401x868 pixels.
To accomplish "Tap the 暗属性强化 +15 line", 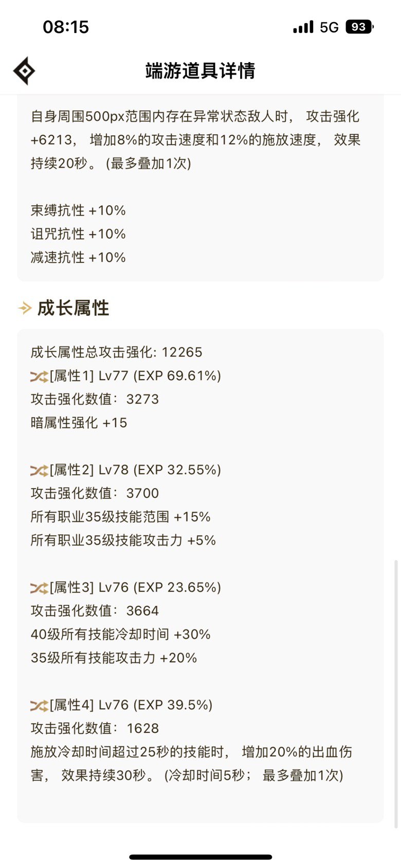I will coord(79,423).
